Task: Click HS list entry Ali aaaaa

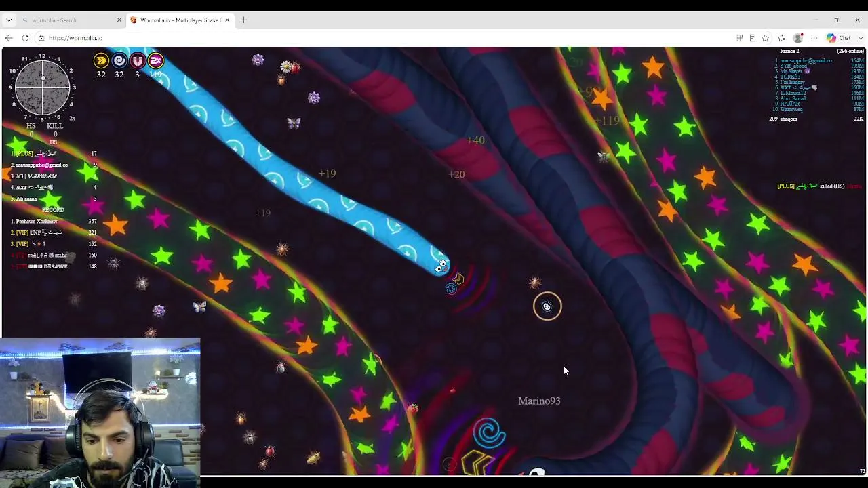Action: (x=27, y=199)
